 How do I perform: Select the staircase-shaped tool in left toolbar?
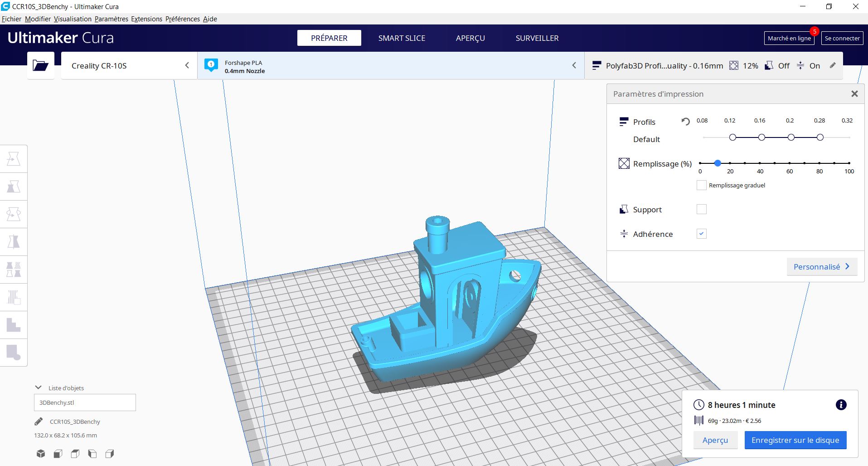[x=14, y=325]
